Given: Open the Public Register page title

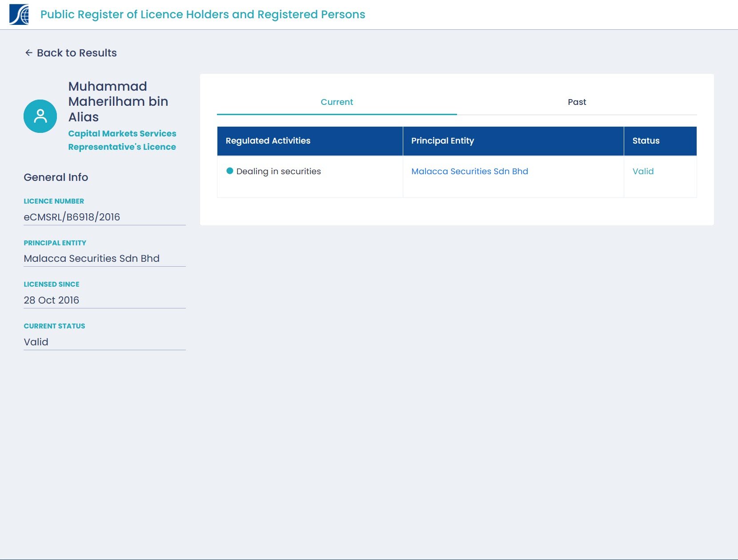Looking at the screenshot, I should pos(203,15).
